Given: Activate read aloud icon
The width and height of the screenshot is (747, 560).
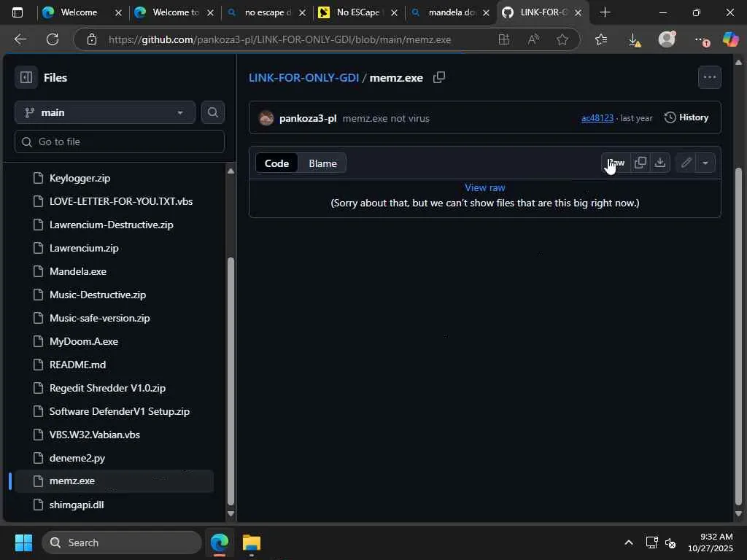Looking at the screenshot, I should (x=533, y=39).
